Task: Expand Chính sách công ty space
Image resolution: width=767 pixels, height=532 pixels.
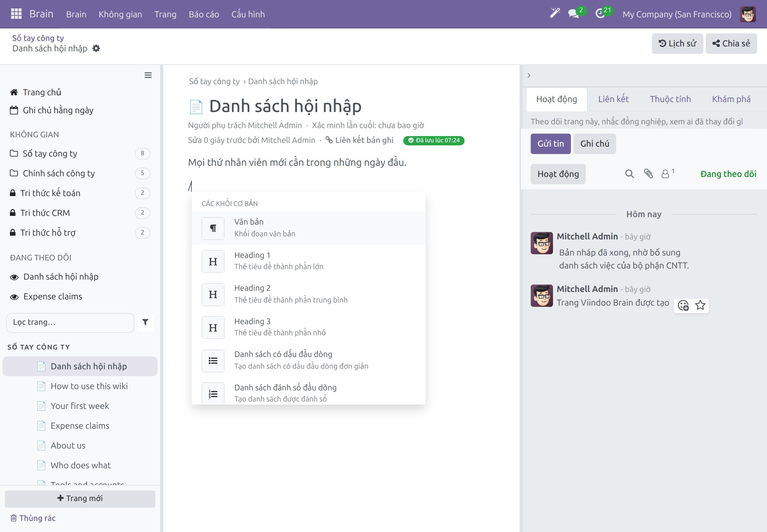Action: pyautogui.click(x=80, y=173)
